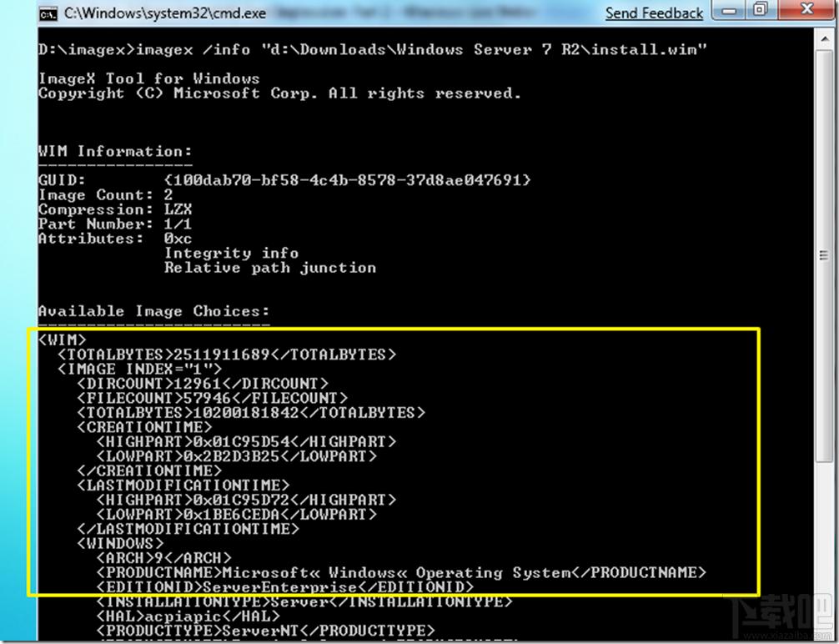This screenshot has height=644, width=839.
Task: Select the HIGHPART 0x01C95D54 line
Action: [x=246, y=441]
